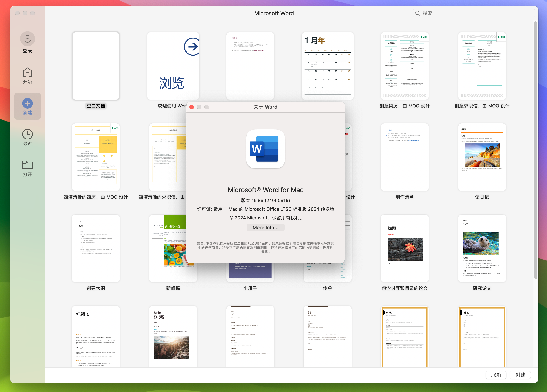
Task: Select the 传单 flyer template
Action: point(327,273)
